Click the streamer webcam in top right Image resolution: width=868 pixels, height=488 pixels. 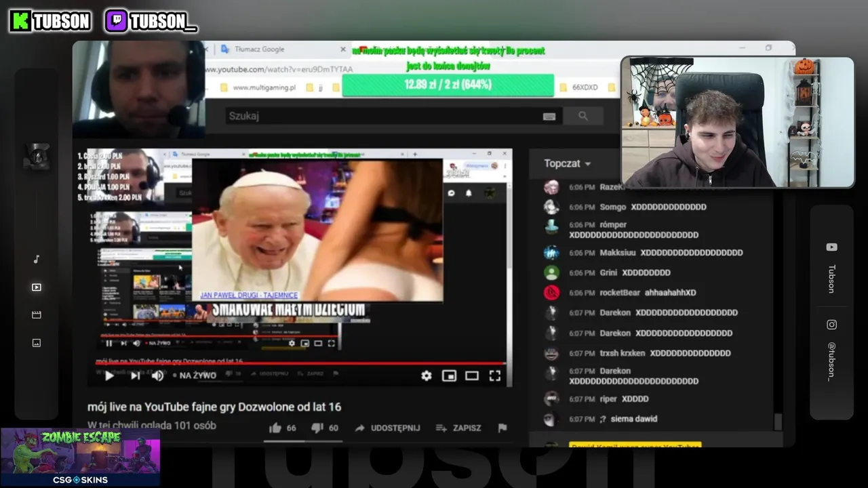(738, 122)
